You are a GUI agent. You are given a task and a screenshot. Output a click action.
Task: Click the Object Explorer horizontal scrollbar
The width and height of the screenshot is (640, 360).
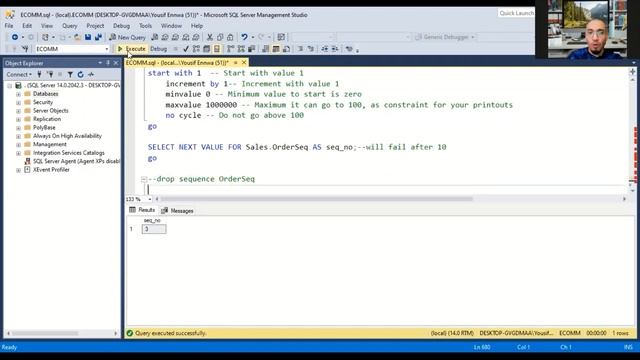(x=45, y=333)
